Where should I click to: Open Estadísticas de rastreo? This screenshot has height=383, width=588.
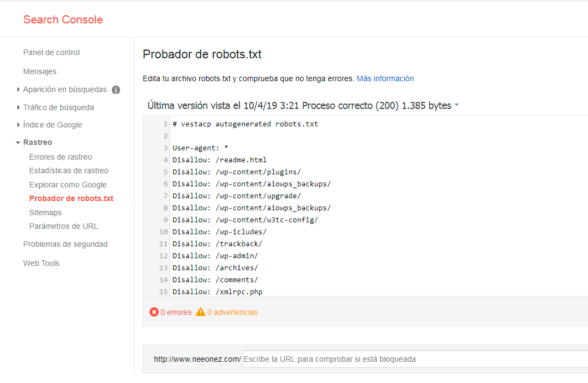pyautogui.click(x=69, y=171)
